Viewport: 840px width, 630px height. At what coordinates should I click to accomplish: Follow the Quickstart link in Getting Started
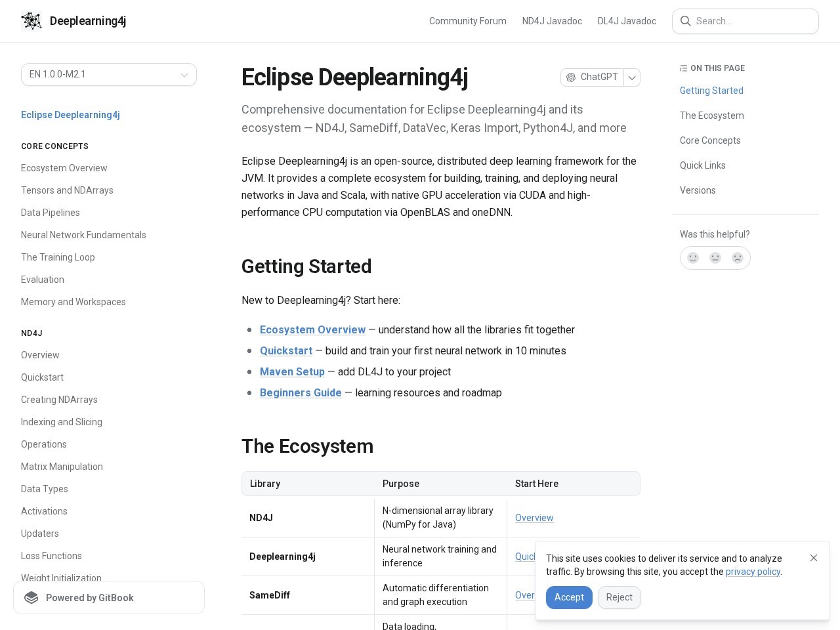click(286, 350)
